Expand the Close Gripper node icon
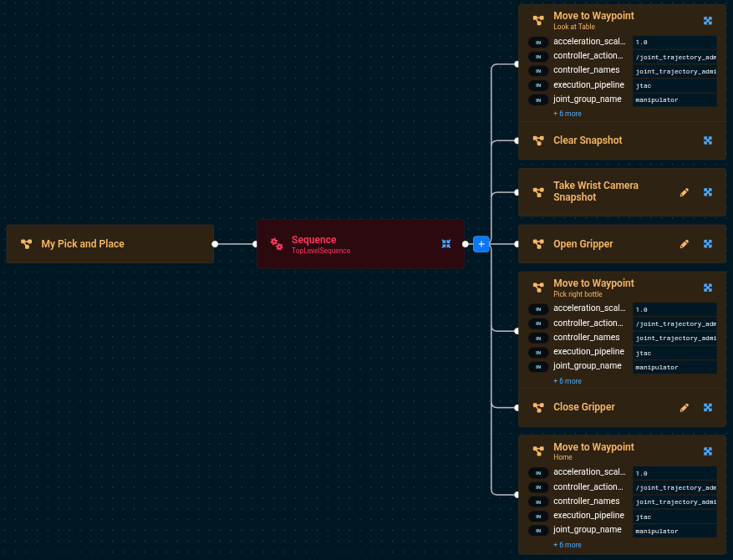 click(x=707, y=408)
